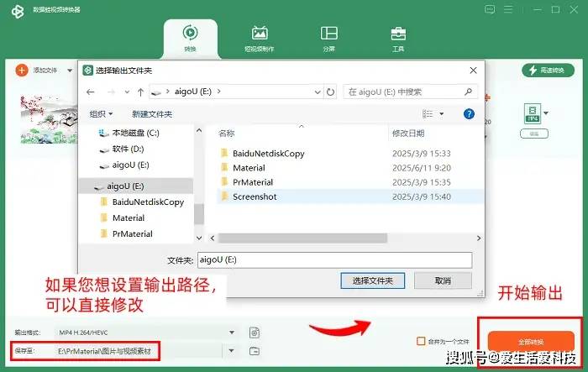Screen dimensions: 588x372
Task: Click the 短视频制作 video maker icon
Action: [260, 39]
